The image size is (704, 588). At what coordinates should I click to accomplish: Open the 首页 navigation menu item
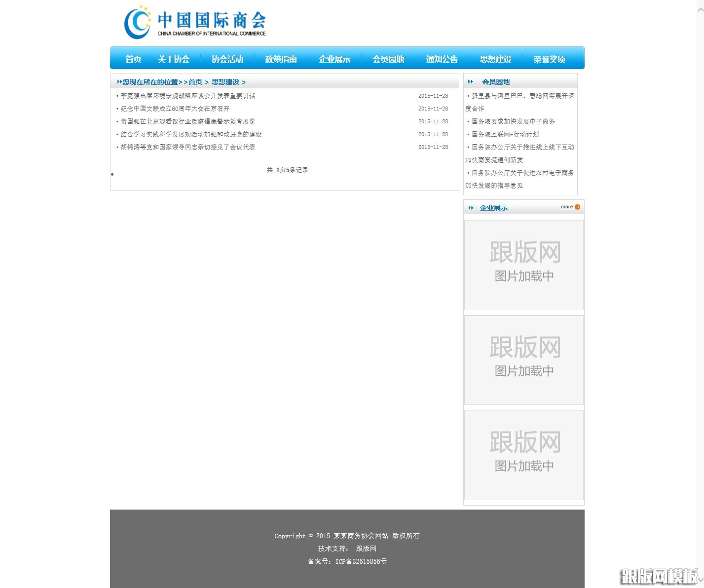click(x=132, y=59)
